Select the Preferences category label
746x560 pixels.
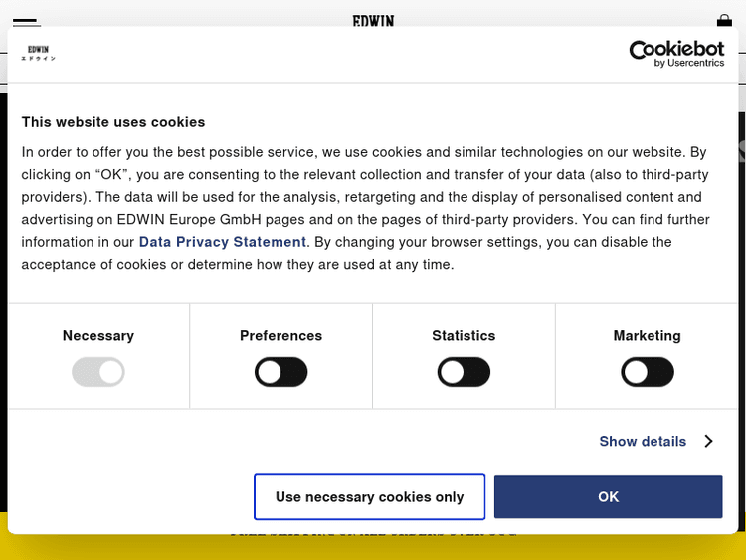point(281,336)
